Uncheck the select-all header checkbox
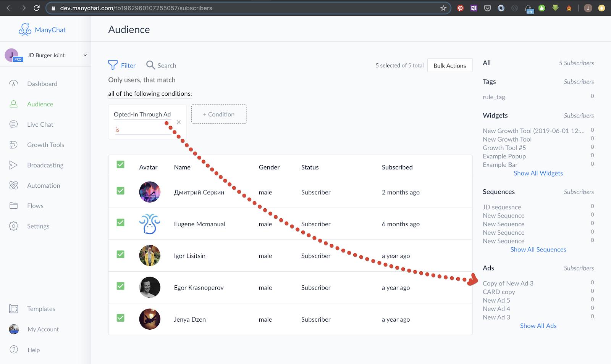The height and width of the screenshot is (364, 611). tap(120, 164)
